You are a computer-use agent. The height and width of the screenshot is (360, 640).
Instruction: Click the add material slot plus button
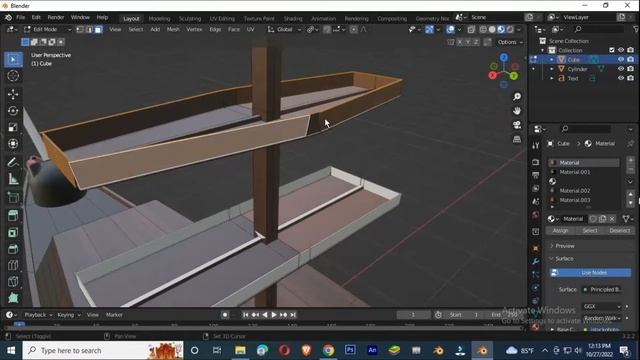pos(630,160)
